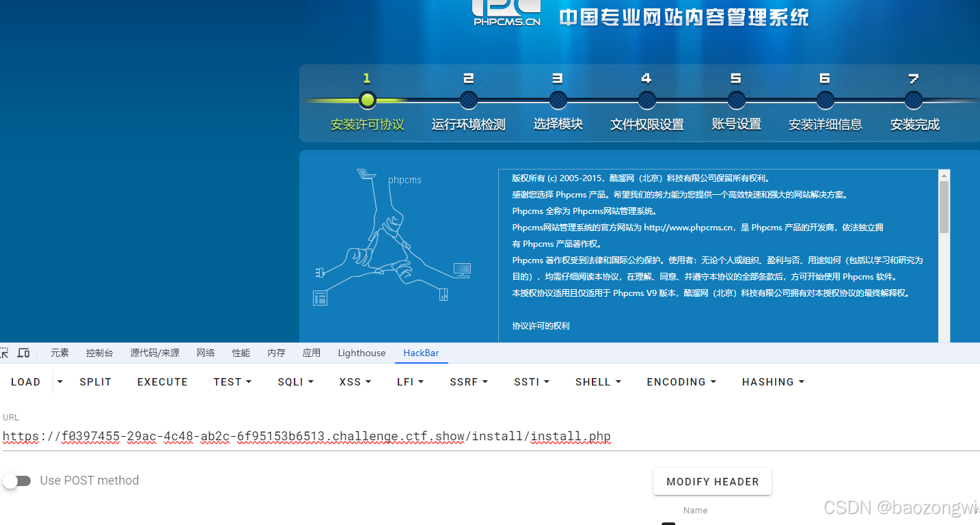Open the 源代码/来源 DevTools tab
The image size is (980, 525).
[155, 353]
